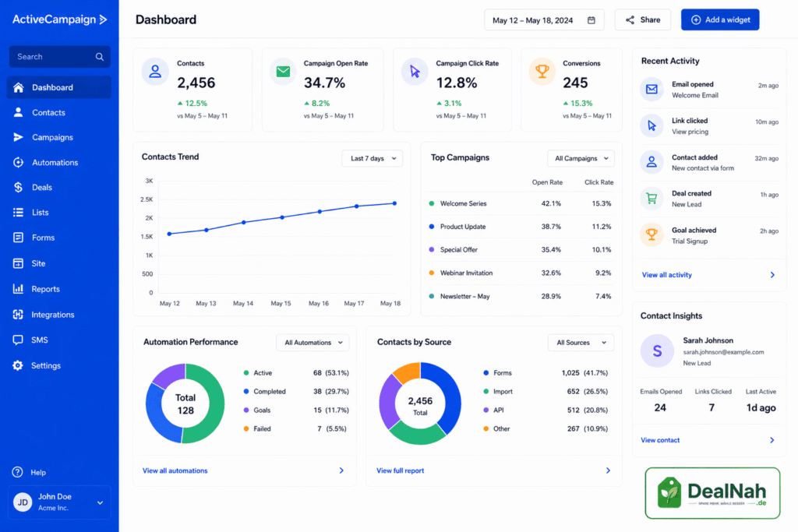Click the SMS chat bubble icon
The image size is (798, 532).
19,340
